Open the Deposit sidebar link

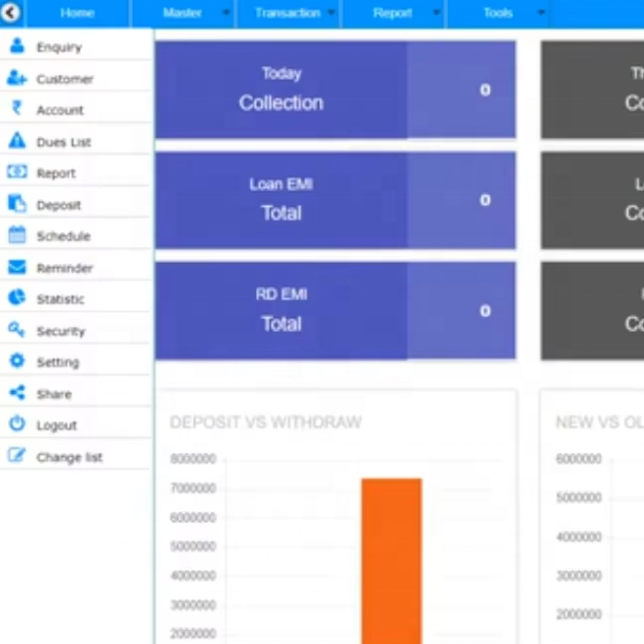[58, 205]
